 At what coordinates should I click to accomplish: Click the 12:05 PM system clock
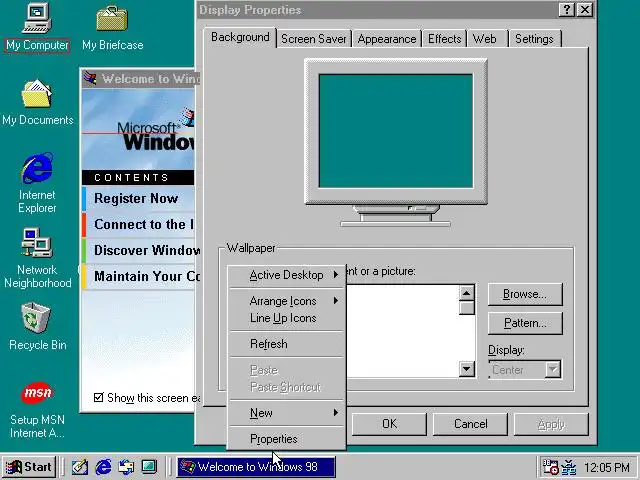click(607, 467)
